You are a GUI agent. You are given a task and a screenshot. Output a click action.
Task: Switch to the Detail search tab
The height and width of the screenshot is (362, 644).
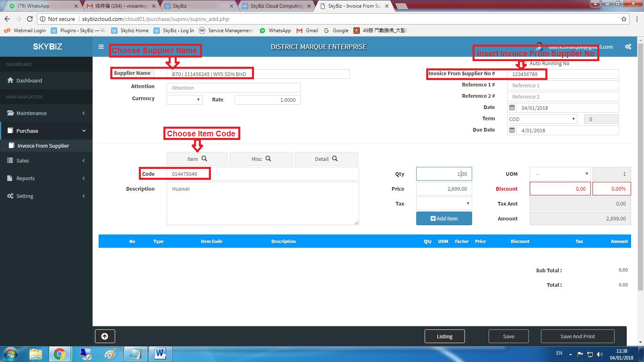coord(326,159)
